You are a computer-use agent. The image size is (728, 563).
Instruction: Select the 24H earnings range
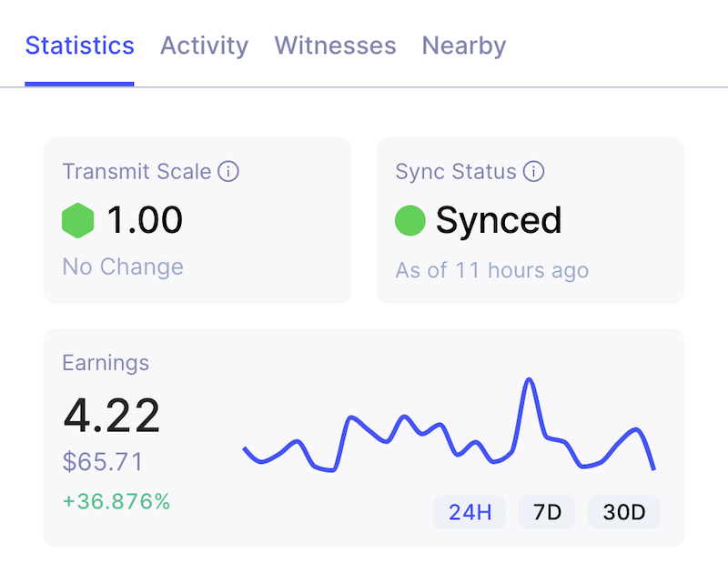click(x=470, y=512)
